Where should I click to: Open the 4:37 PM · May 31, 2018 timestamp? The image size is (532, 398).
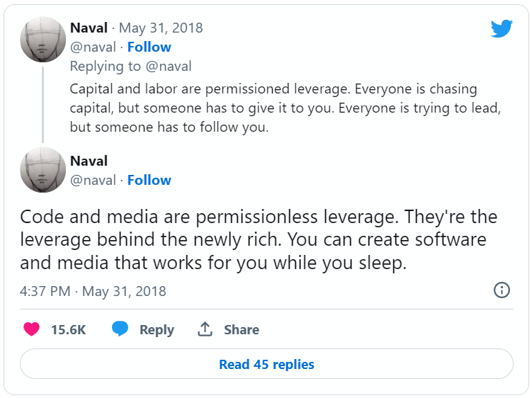[93, 291]
